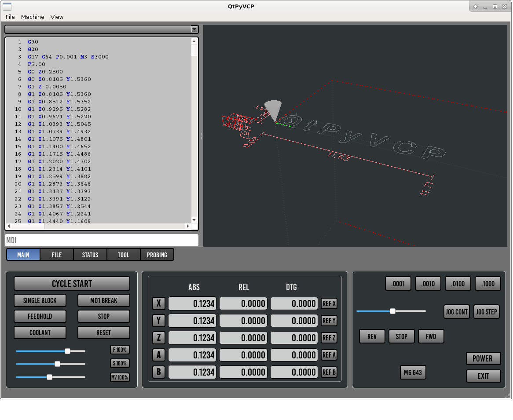Screen dimensions: 513x420
Task: Click the jog speed slider
Action: pos(391,311)
